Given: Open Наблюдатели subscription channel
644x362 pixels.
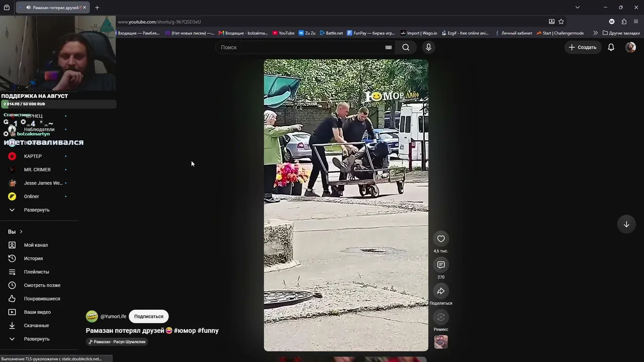Looking at the screenshot, I should 39,129.
